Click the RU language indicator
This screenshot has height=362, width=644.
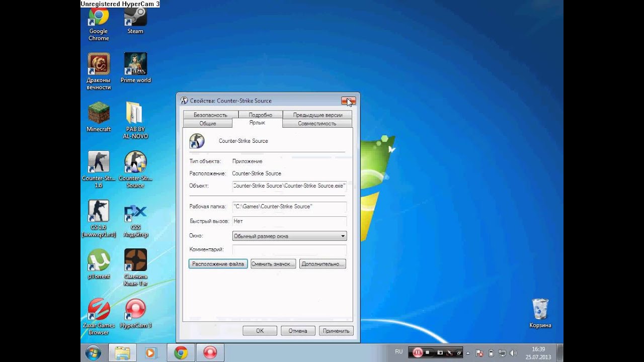pyautogui.click(x=399, y=351)
